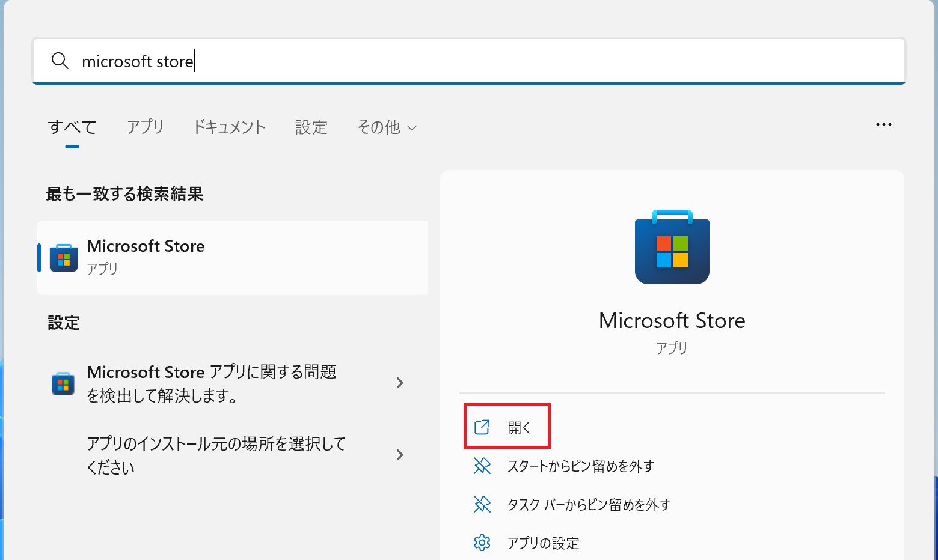938x560 pixels.
Task: Click the unpin icon for タスク バーからピン留めを外す
Action: click(x=482, y=504)
